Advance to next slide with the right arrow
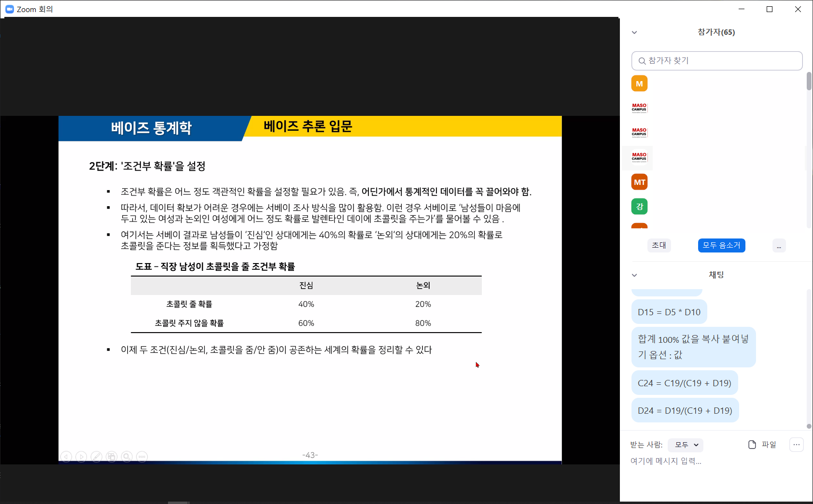The height and width of the screenshot is (504, 813). (x=81, y=457)
